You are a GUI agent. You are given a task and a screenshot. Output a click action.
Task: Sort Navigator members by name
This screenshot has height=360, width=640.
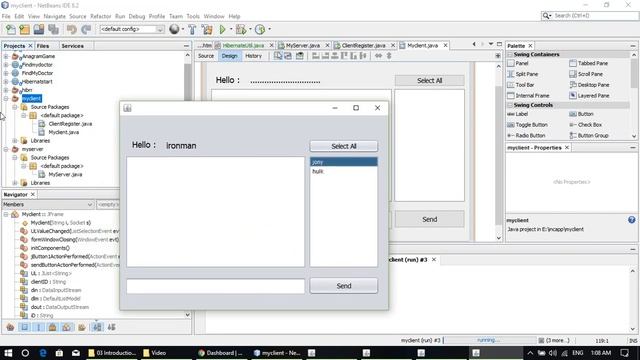tap(97, 327)
